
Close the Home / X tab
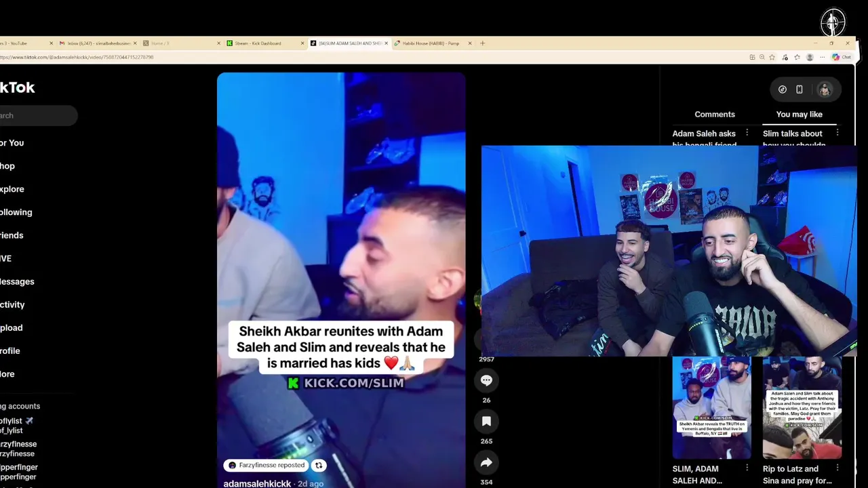pos(218,43)
